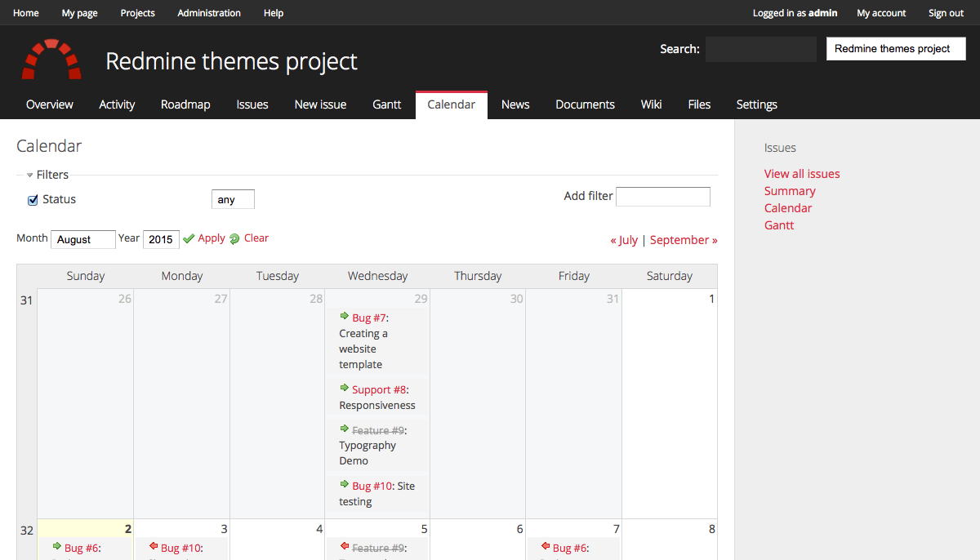This screenshot has height=560, width=980.
Task: Switch to the Activity tab
Action: tap(117, 104)
